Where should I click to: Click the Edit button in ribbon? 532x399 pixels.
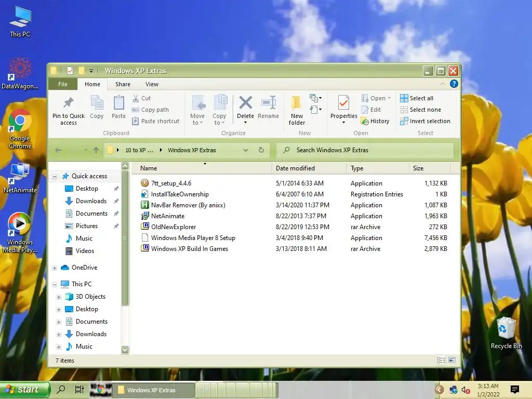tap(371, 110)
